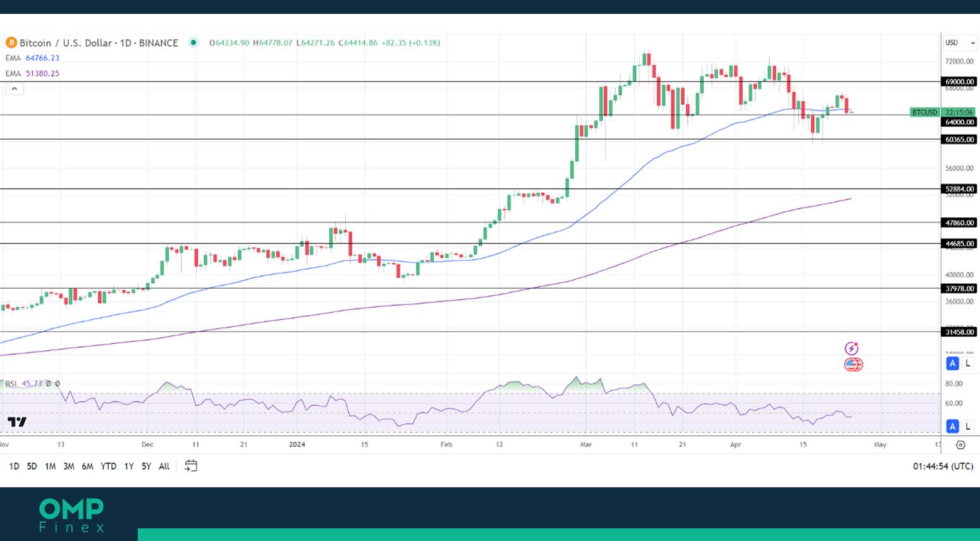The width and height of the screenshot is (980, 541).
Task: Select the EMA 51380.25 indicator label
Action: click(32, 73)
